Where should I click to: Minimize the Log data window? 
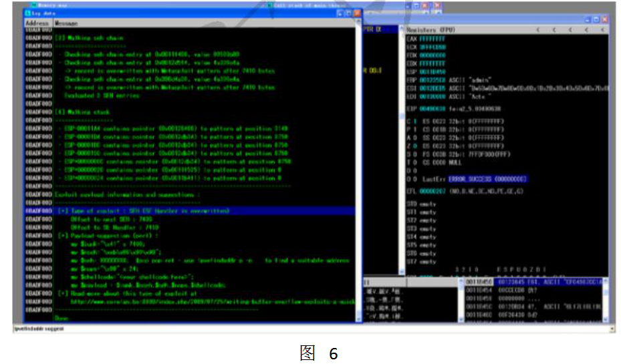click(x=340, y=13)
